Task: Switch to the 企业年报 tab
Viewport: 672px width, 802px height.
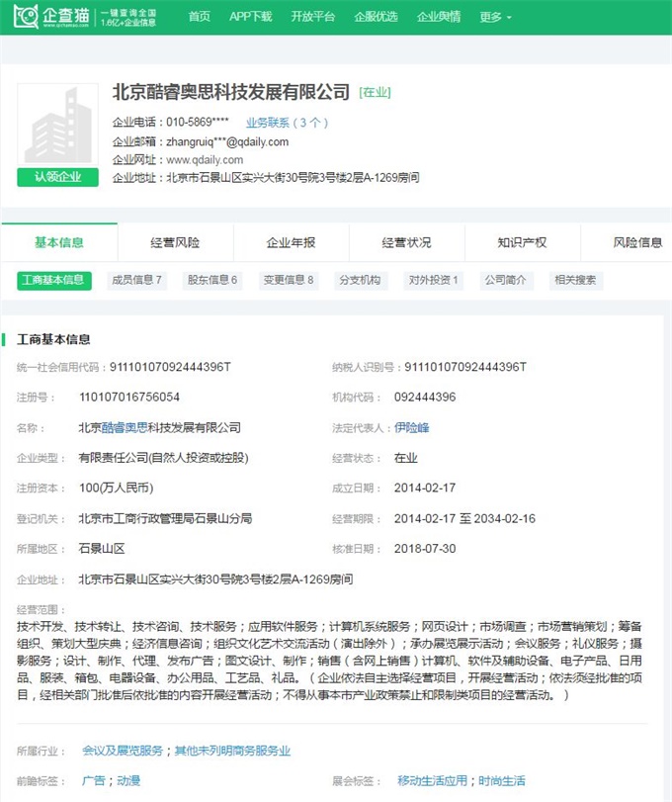Action: (x=291, y=242)
